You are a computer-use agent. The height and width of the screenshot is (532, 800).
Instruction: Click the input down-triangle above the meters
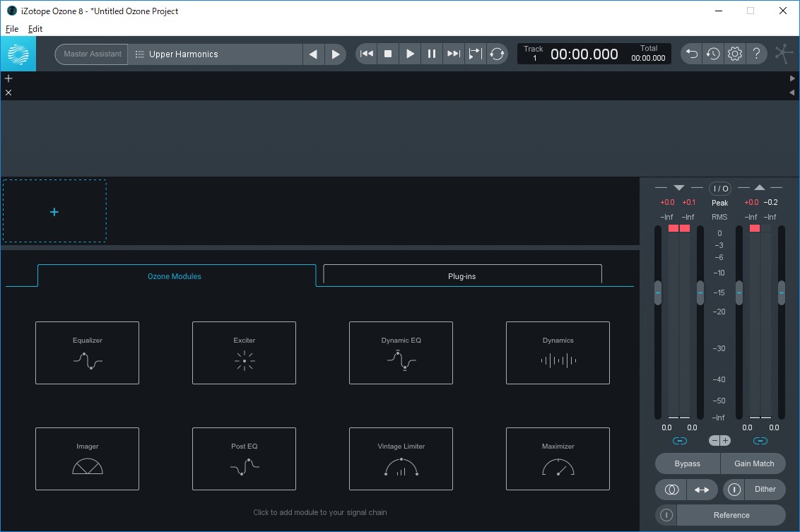point(678,188)
